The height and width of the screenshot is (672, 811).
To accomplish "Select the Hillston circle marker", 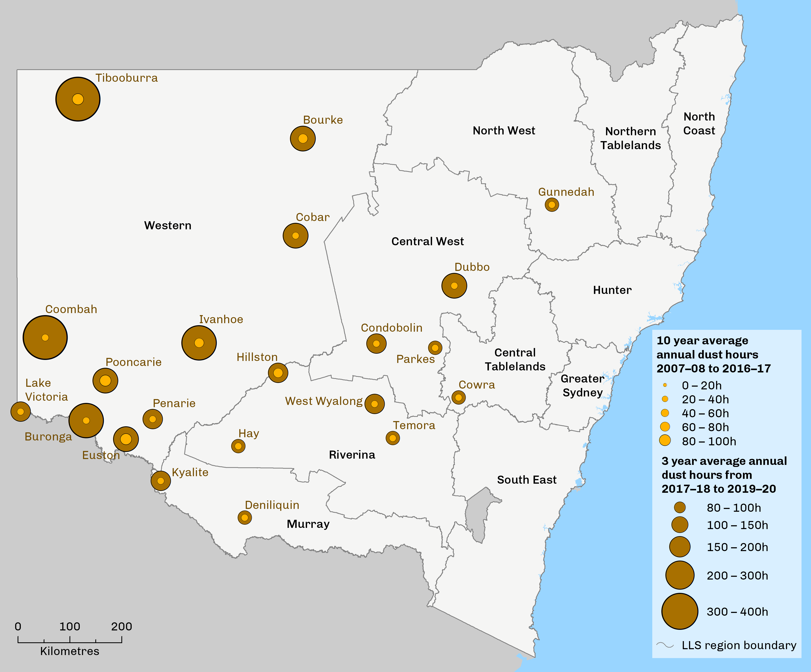I will coord(278,372).
